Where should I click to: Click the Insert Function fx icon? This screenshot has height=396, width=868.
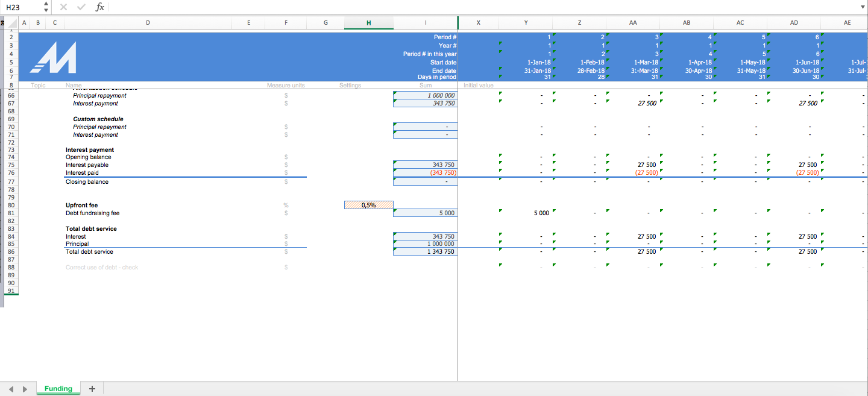[x=99, y=7]
